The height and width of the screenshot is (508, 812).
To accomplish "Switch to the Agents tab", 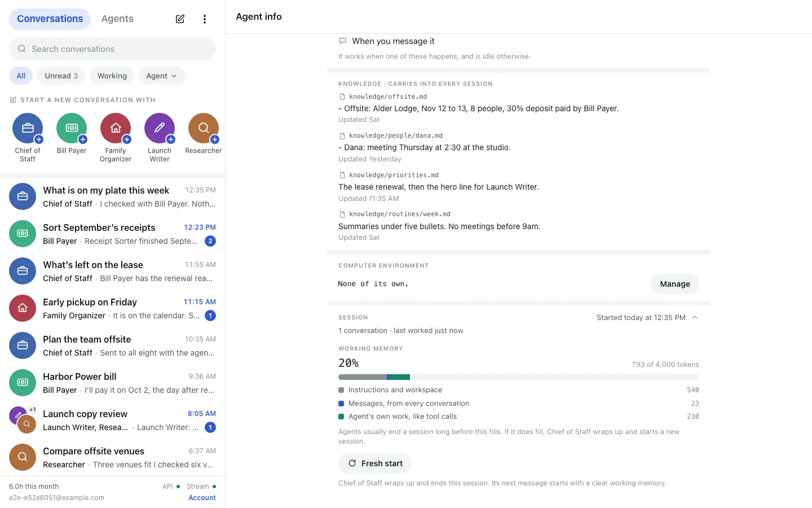I will [x=117, y=19].
